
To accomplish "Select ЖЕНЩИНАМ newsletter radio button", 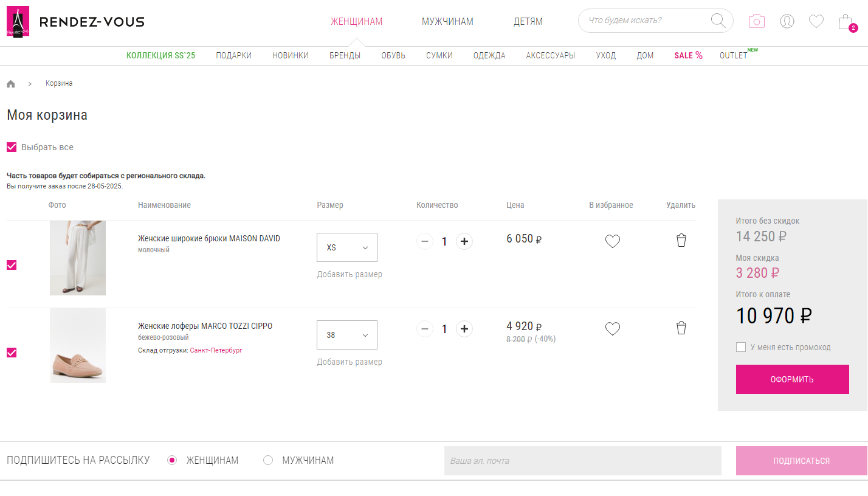I will (172, 460).
